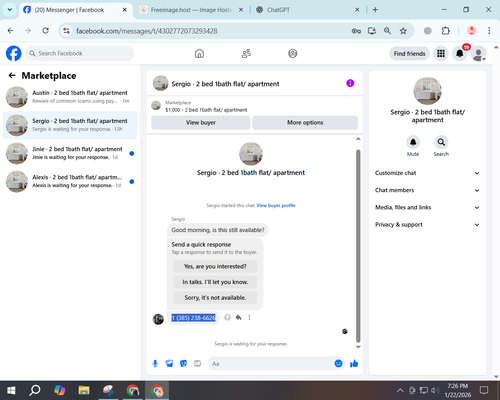Click the chat scrollbar thumb

coord(358,246)
